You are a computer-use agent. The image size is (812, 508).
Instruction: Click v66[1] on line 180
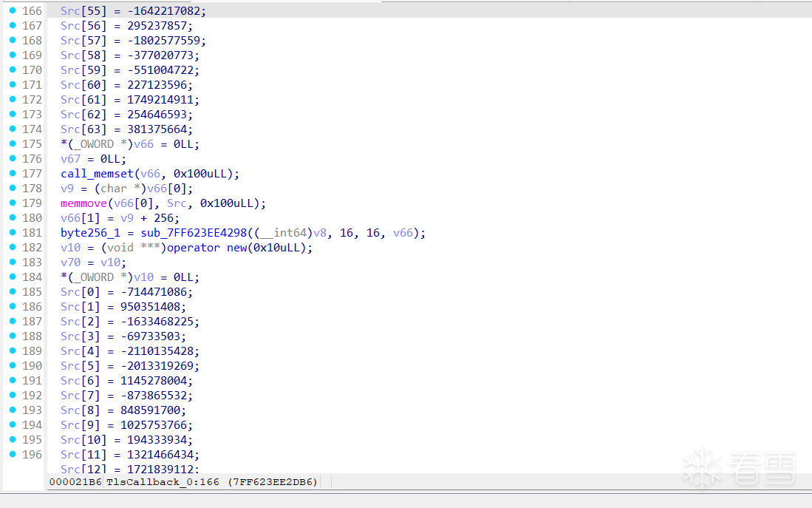pyautogui.click(x=81, y=217)
